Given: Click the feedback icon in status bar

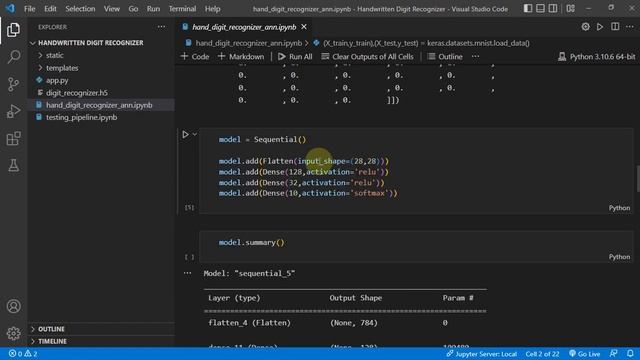Looking at the screenshot, I should click(613, 354).
